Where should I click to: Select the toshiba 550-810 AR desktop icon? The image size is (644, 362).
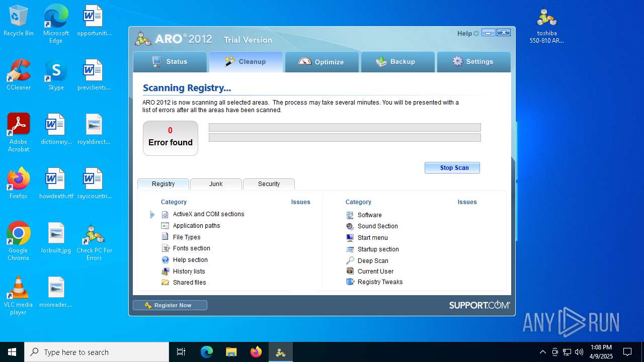(x=547, y=25)
